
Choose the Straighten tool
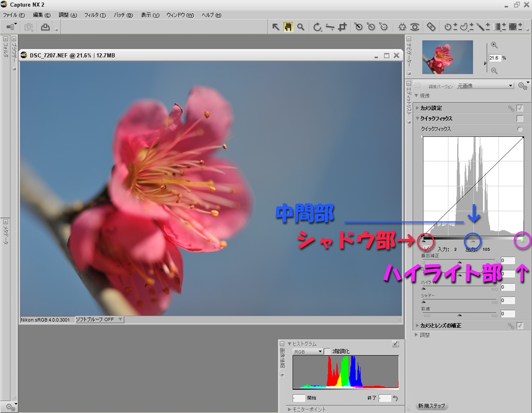pos(329,27)
